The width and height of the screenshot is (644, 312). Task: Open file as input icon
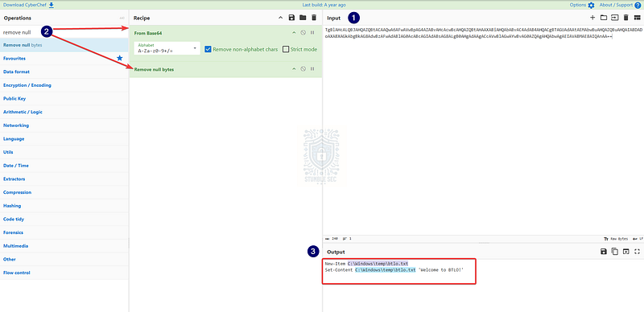[x=614, y=18]
